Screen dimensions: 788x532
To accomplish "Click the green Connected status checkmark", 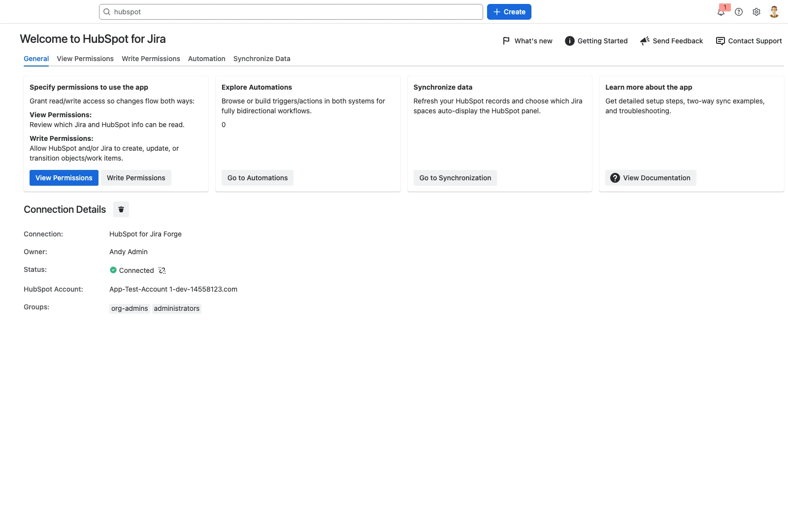I will [x=113, y=270].
